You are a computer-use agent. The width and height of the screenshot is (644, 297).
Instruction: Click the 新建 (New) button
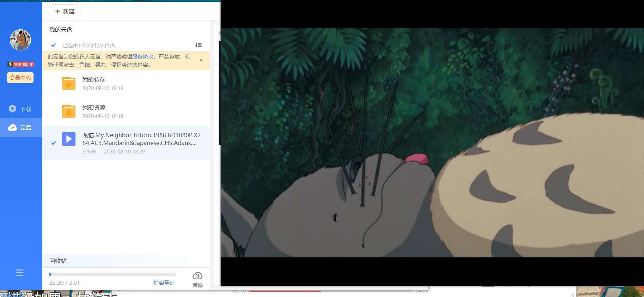[x=65, y=11]
